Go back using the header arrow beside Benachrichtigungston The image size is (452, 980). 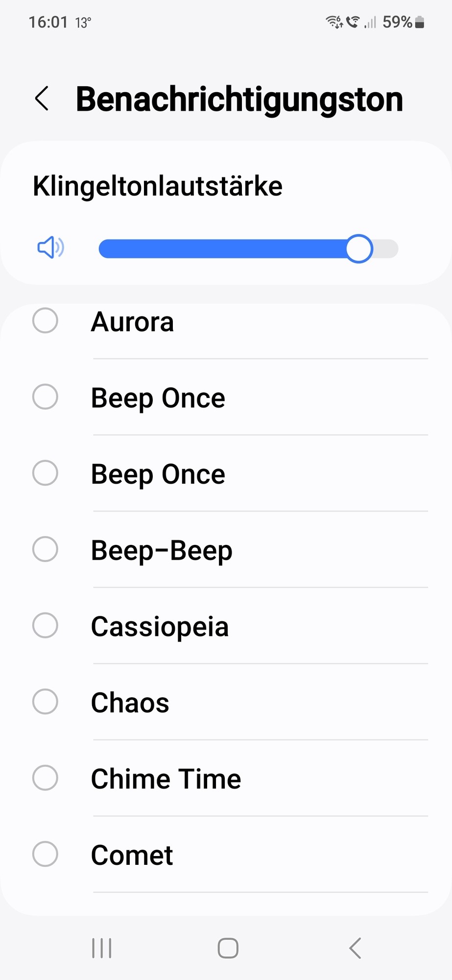point(42,98)
